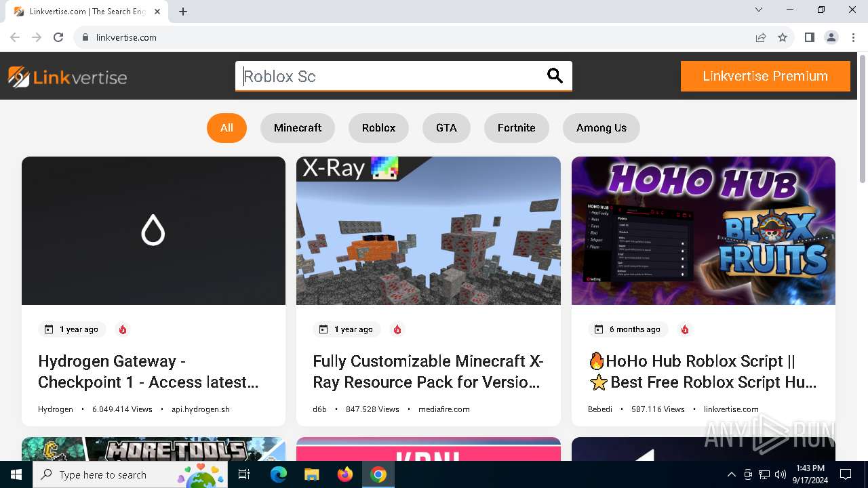Screen dimensions: 868x488
Task: Reload the page
Action: tap(58, 37)
